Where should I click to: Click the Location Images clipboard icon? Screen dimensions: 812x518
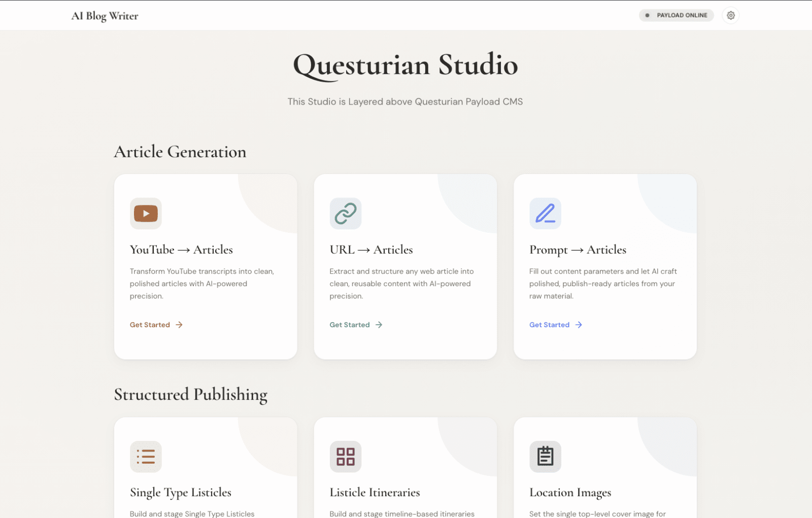click(545, 457)
